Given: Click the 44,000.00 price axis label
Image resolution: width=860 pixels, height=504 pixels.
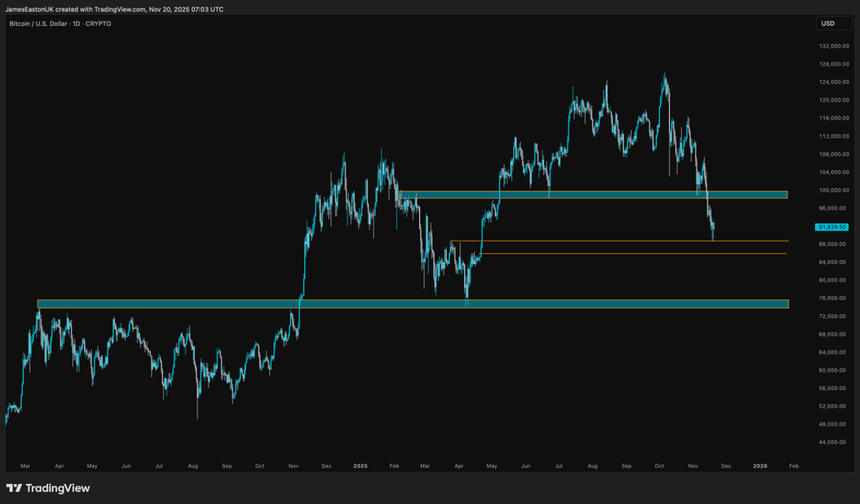Looking at the screenshot, I should tap(832, 442).
